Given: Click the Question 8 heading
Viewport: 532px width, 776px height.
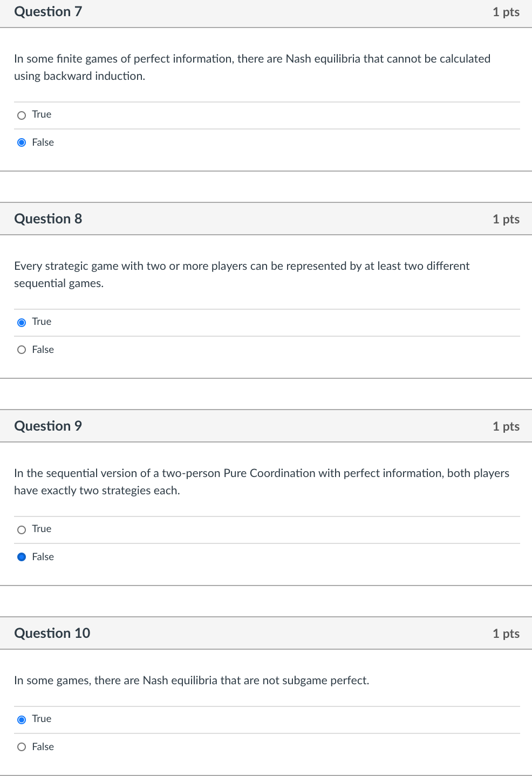Looking at the screenshot, I should pyautogui.click(x=48, y=219).
